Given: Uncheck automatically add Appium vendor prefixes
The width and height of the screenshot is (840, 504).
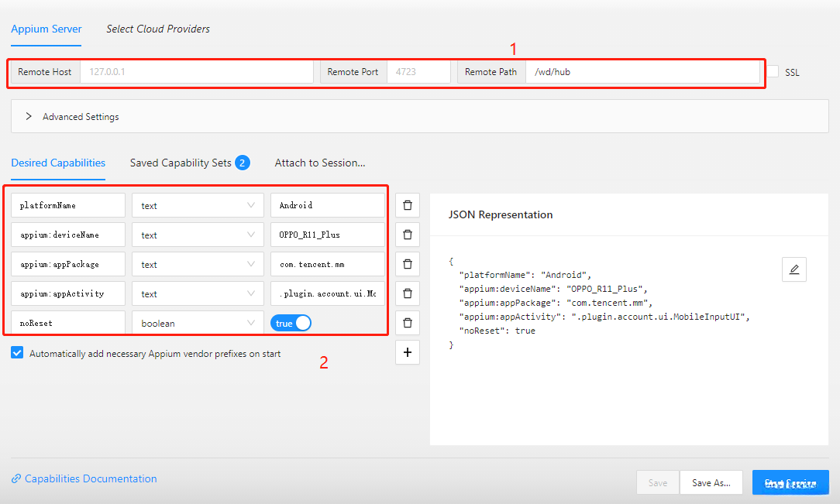Looking at the screenshot, I should [x=18, y=353].
